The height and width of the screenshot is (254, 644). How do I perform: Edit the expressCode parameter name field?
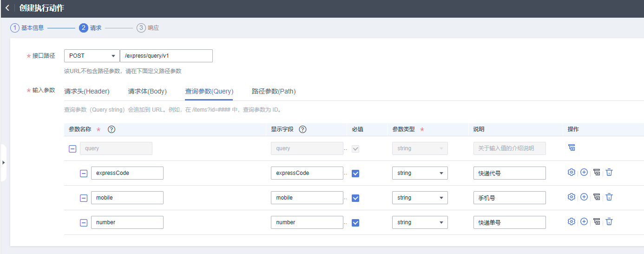tap(127, 173)
